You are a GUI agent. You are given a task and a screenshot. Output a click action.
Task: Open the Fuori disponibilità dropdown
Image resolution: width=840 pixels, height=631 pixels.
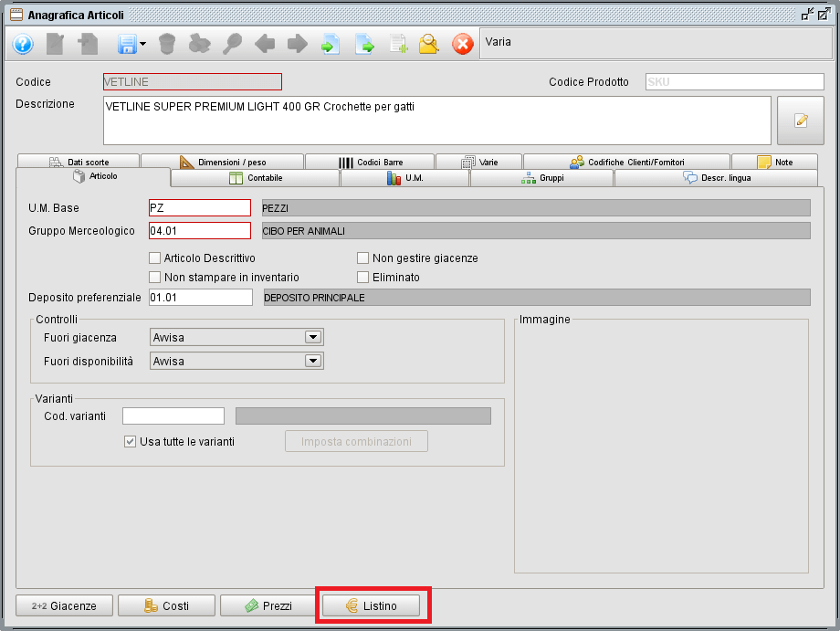coord(313,360)
